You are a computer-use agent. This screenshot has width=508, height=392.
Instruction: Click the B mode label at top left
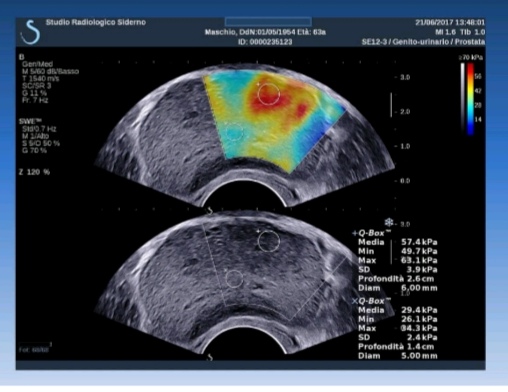(x=22, y=57)
